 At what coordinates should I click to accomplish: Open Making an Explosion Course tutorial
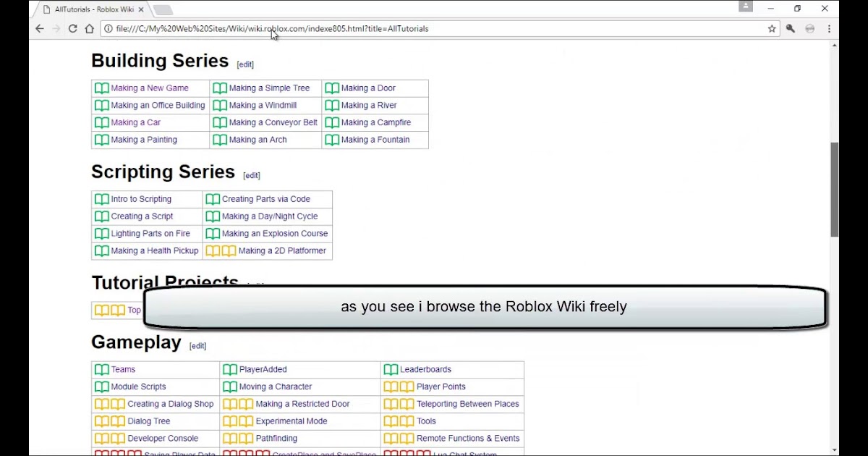tap(275, 234)
